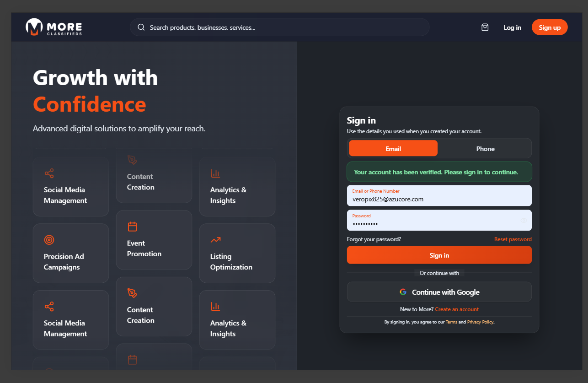This screenshot has height=383, width=588.
Task: Select the Email sign-in tab
Action: click(393, 149)
